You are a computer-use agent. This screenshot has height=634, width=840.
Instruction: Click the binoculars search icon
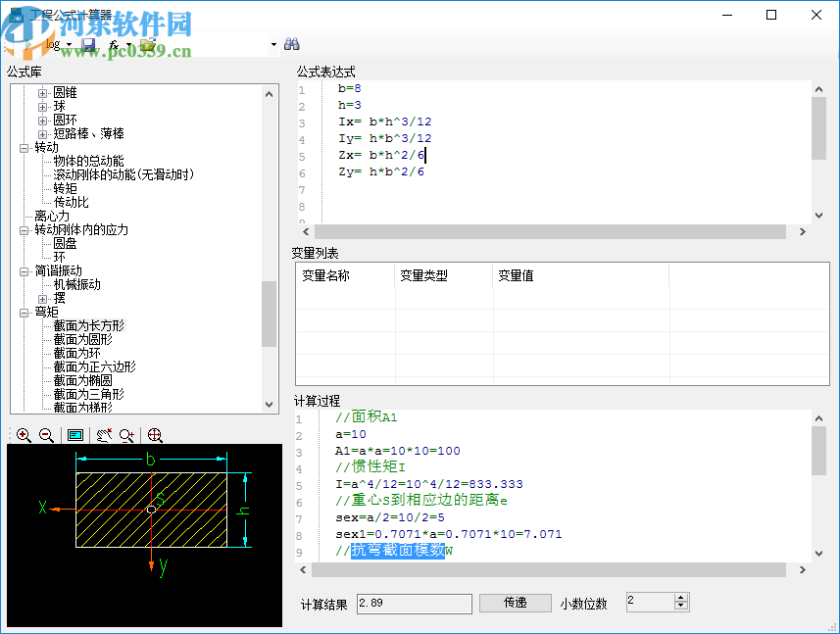291,44
